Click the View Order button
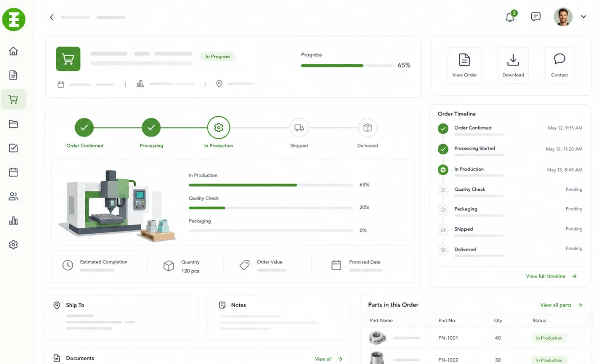 pos(464,65)
